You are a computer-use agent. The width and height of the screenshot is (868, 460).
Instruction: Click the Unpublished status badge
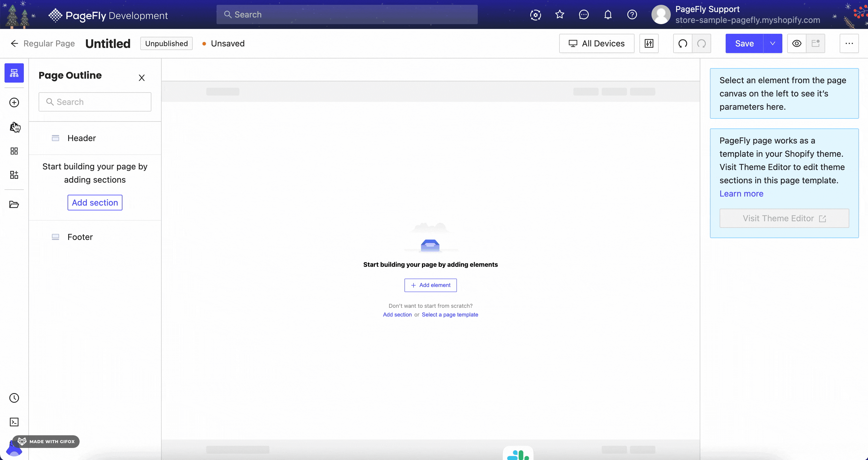[x=166, y=43]
